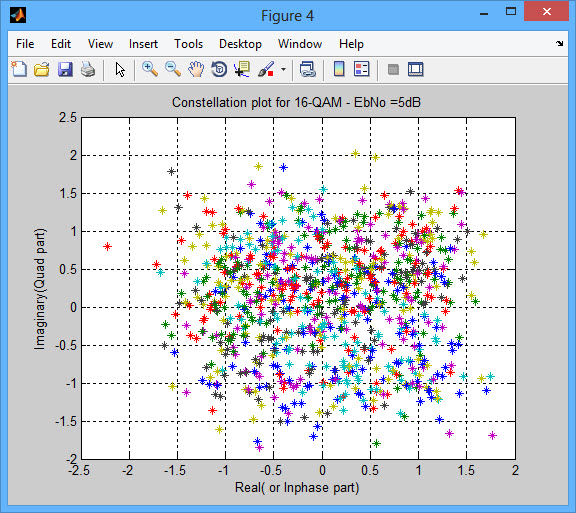This screenshot has width=576, height=513.
Task: Save the figure using the floppy disk icon
Action: coord(65,69)
